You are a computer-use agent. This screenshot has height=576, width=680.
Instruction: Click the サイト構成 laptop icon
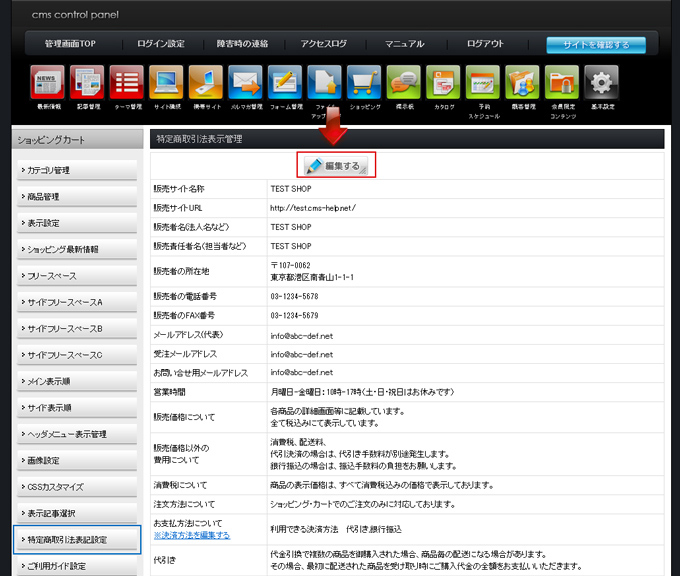click(166, 82)
